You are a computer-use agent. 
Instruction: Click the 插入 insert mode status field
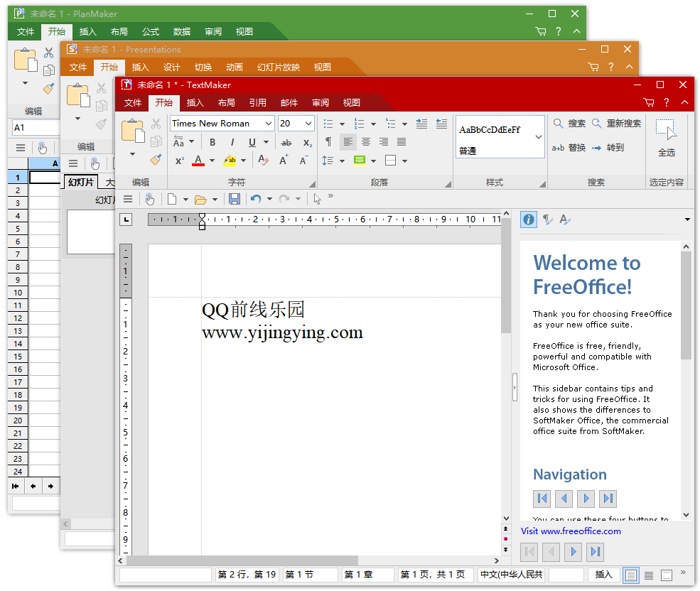coord(603,575)
